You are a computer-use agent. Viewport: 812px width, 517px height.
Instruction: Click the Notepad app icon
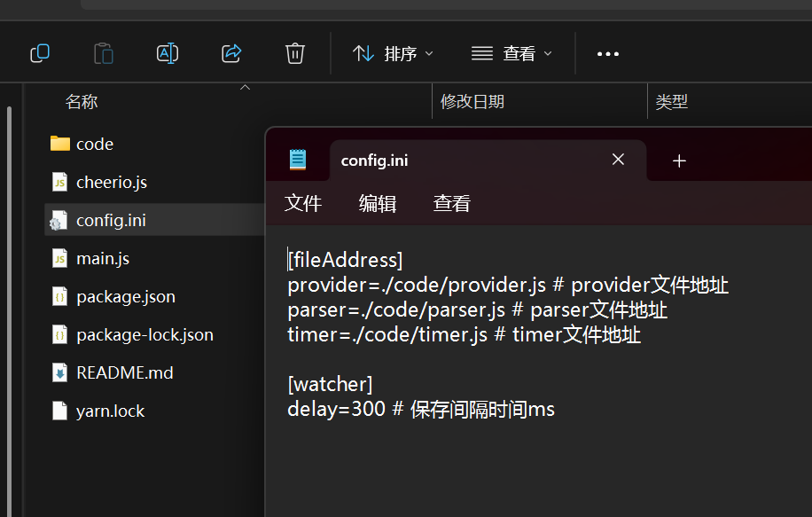click(298, 160)
